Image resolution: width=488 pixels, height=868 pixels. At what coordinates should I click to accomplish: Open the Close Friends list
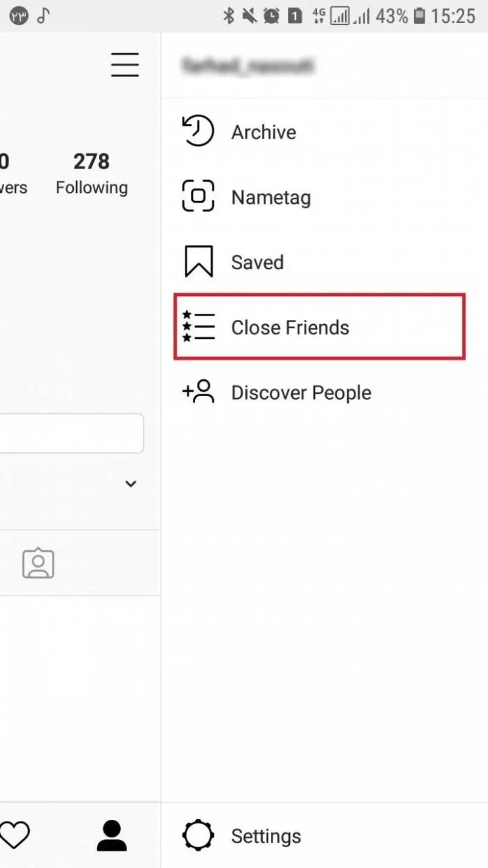click(x=320, y=327)
